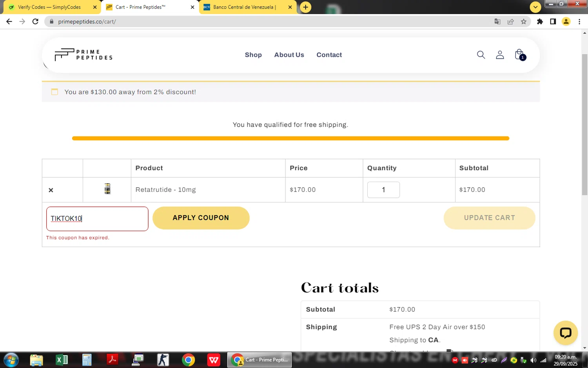Screen dimensions: 588x368
Task: Open Adobe Acrobat from the taskbar
Action: [113, 360]
